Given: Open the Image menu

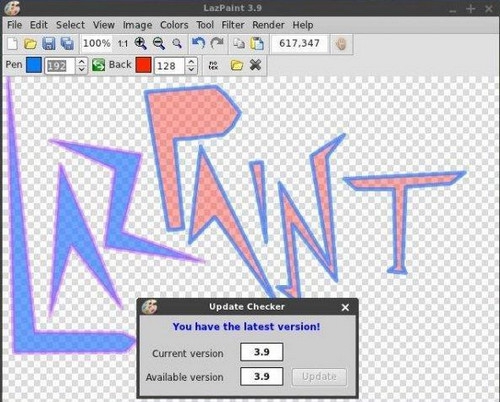Looking at the screenshot, I should [137, 25].
